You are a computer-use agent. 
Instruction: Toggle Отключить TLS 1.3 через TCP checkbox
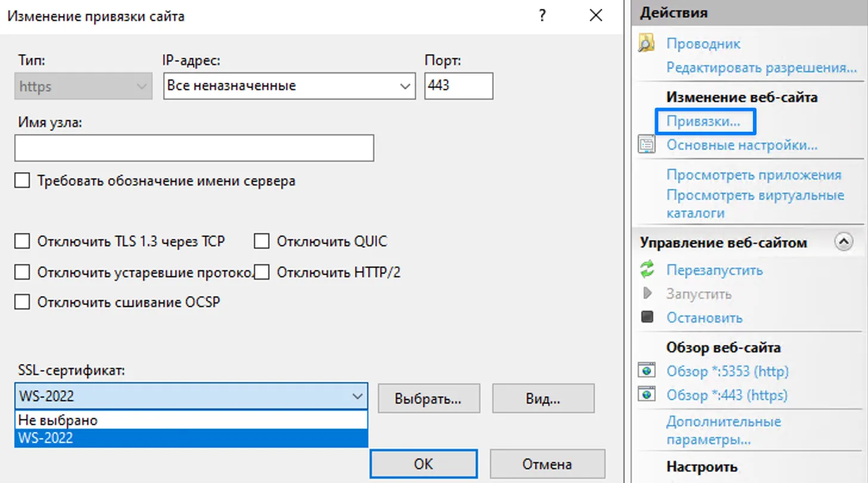pos(22,241)
